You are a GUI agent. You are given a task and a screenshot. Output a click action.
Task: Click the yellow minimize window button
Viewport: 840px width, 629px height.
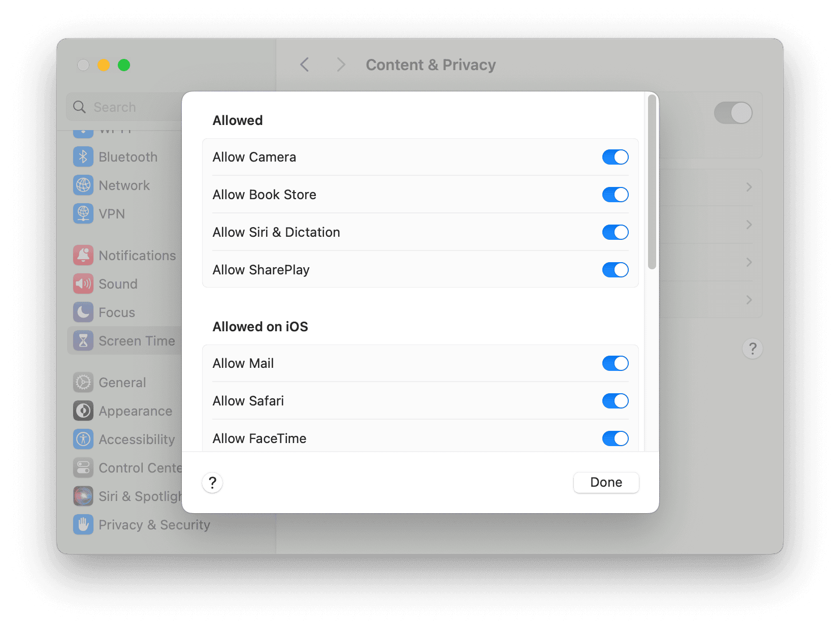coord(104,65)
